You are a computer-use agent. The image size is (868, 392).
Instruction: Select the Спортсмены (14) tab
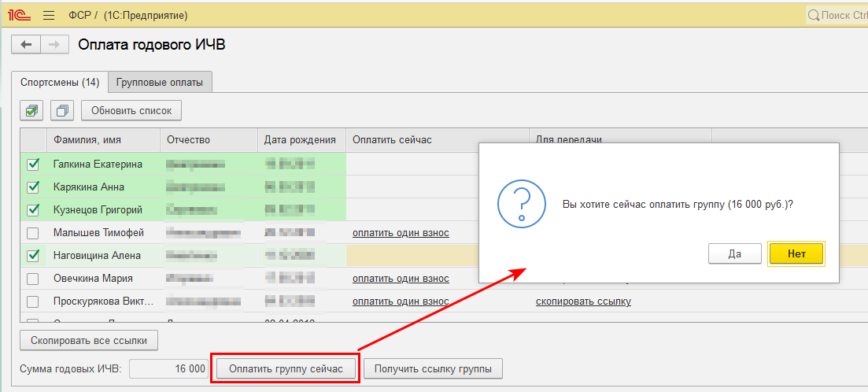(x=60, y=82)
